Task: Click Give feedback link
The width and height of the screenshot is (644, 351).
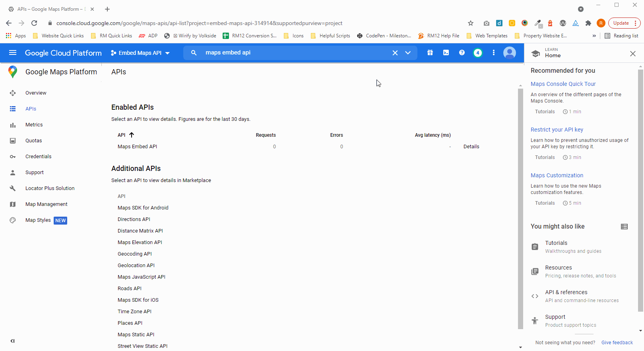Action: coord(617,343)
